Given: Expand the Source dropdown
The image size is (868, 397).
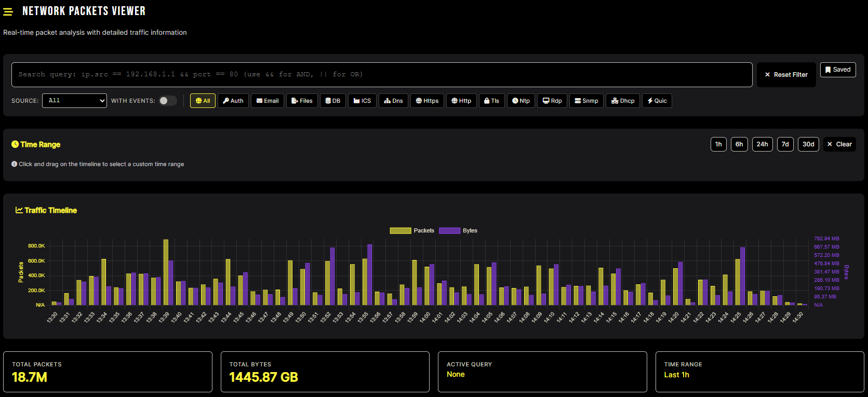Looking at the screenshot, I should tap(74, 101).
